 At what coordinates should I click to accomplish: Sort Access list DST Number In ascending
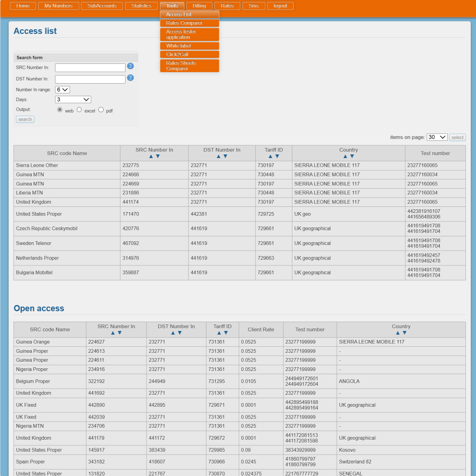(218, 156)
